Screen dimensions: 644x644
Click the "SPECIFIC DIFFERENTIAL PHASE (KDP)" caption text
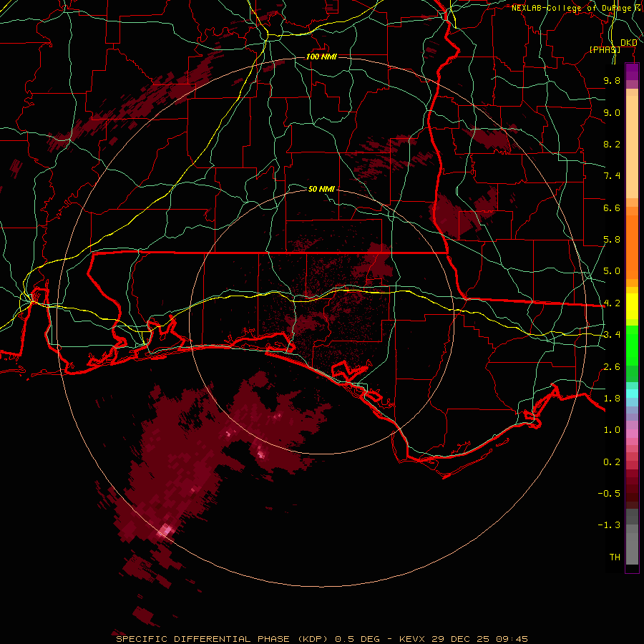223,639
